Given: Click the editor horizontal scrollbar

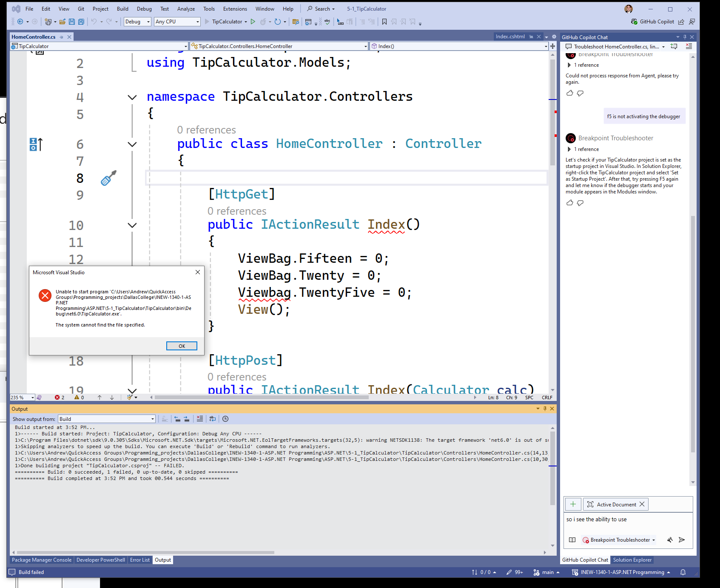Looking at the screenshot, I should (262, 398).
